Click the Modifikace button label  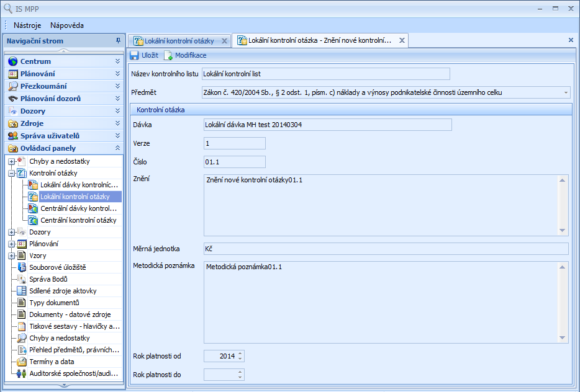point(191,55)
